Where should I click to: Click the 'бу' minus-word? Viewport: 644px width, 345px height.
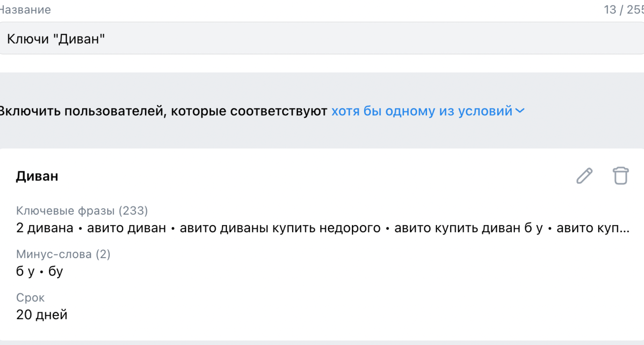click(56, 271)
